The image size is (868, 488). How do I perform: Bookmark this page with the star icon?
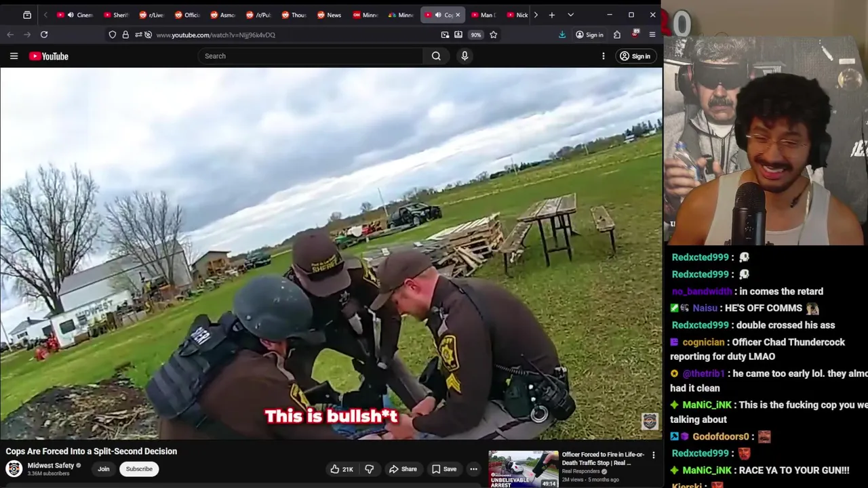(494, 35)
